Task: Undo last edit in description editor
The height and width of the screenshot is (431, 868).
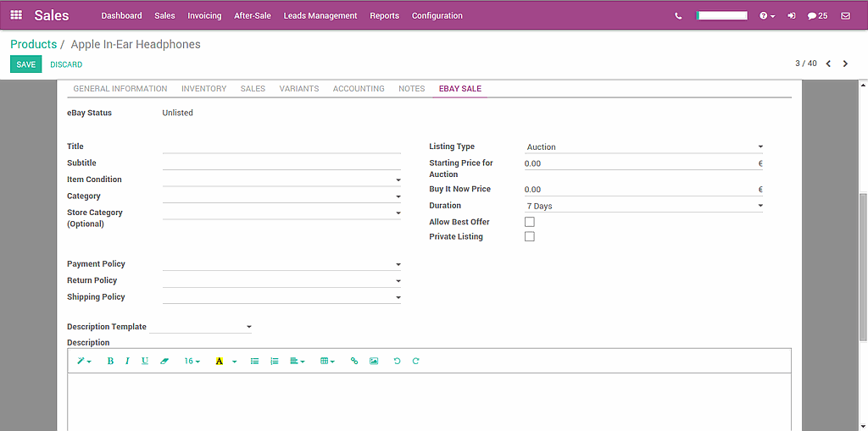Action: point(397,361)
